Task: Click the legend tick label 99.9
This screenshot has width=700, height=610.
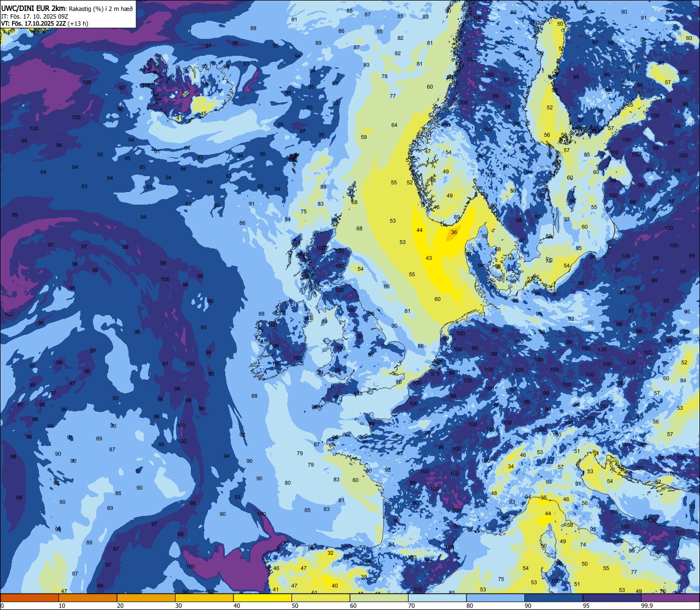Action: coord(647,606)
